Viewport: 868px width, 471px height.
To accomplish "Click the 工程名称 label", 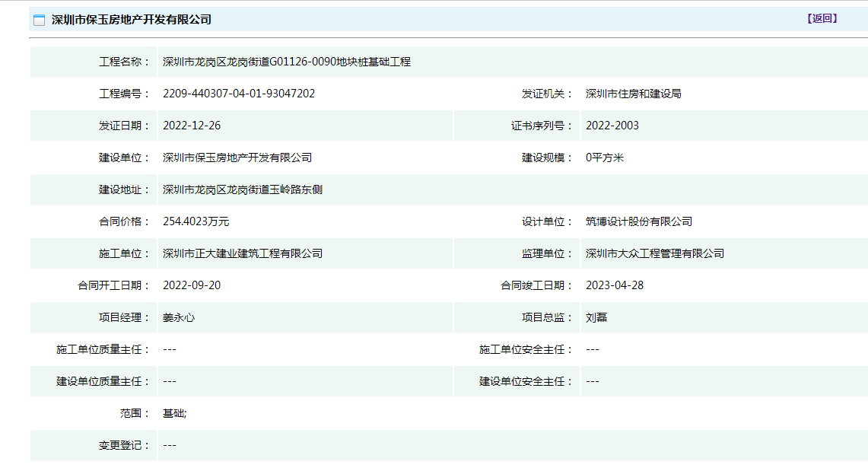I will [x=125, y=62].
